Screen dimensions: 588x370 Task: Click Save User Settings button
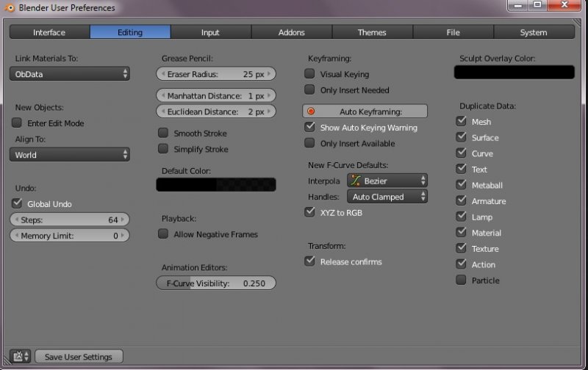[x=79, y=357]
